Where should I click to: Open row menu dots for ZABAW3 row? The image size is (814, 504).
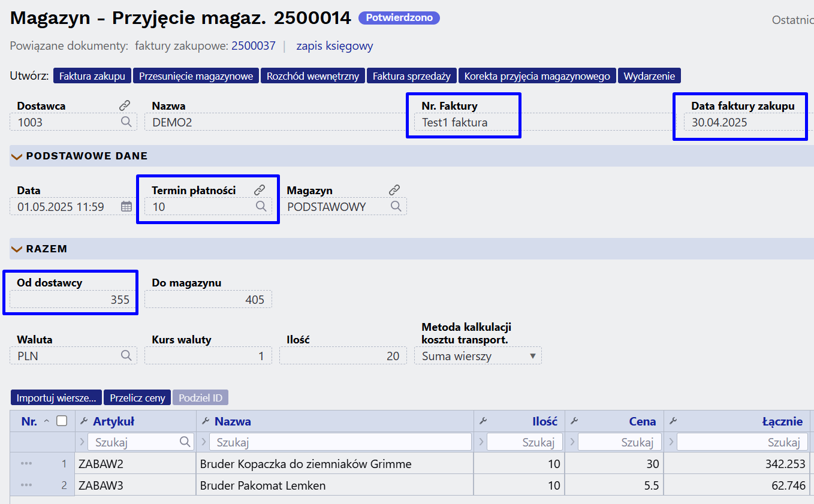(26, 485)
